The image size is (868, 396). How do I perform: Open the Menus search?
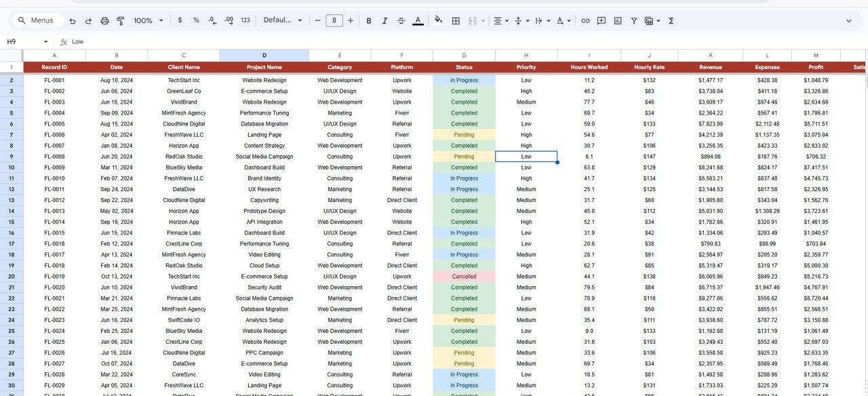coord(37,20)
